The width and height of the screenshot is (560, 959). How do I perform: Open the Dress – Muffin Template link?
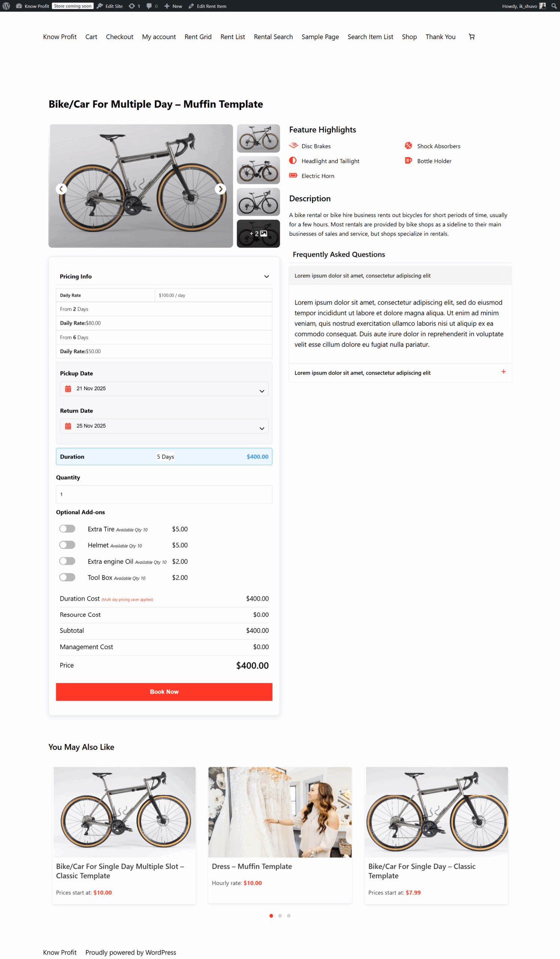coord(251,866)
